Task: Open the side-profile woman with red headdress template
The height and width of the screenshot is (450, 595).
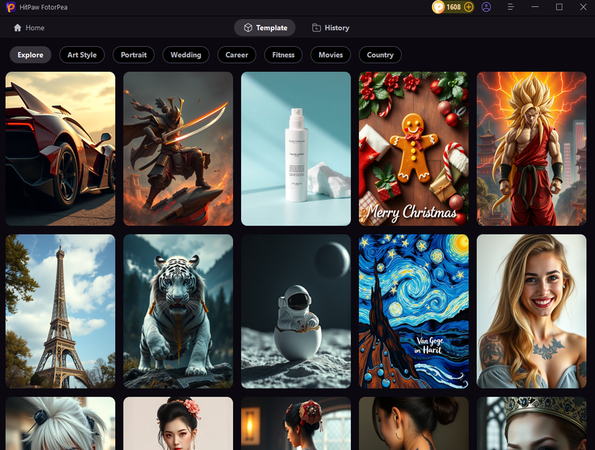Action: tap(296, 423)
